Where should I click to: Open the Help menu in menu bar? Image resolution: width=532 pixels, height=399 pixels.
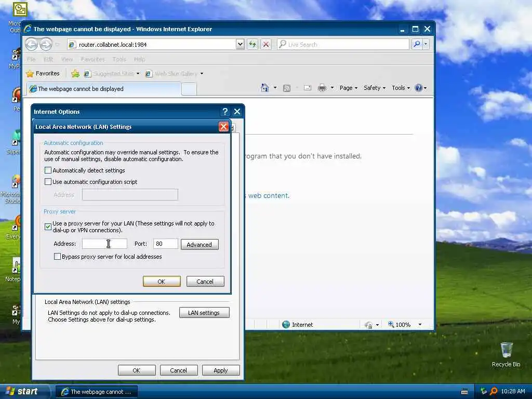(139, 59)
